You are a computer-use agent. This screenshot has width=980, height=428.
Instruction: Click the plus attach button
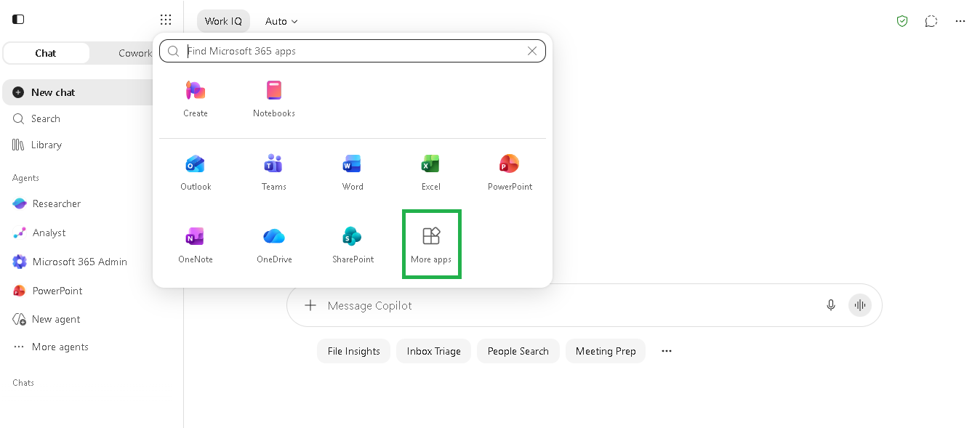tap(310, 305)
